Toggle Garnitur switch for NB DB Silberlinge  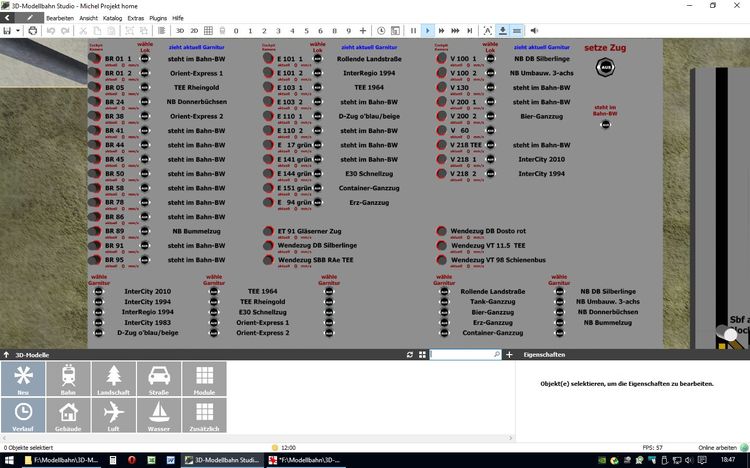pos(559,291)
